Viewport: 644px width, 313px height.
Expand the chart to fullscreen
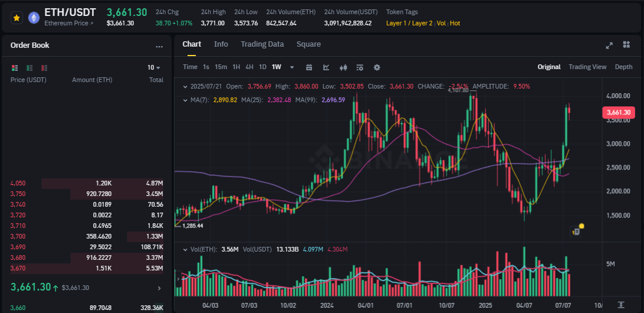point(609,45)
